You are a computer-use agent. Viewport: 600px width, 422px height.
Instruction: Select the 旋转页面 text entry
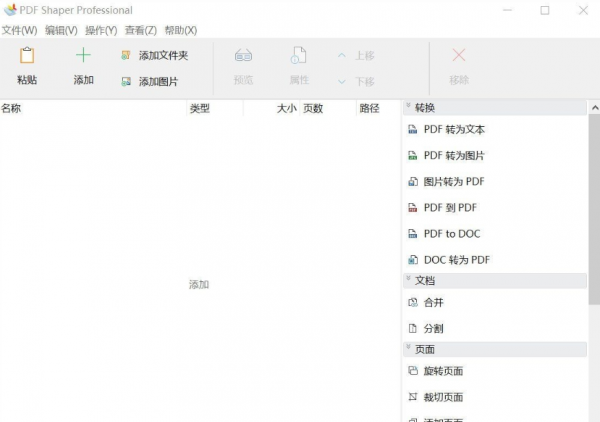coord(443,371)
